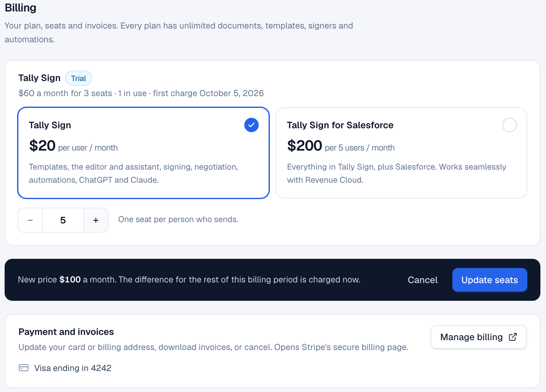Click the credit card icon beside Visa
This screenshot has width=546, height=392.
tap(24, 368)
